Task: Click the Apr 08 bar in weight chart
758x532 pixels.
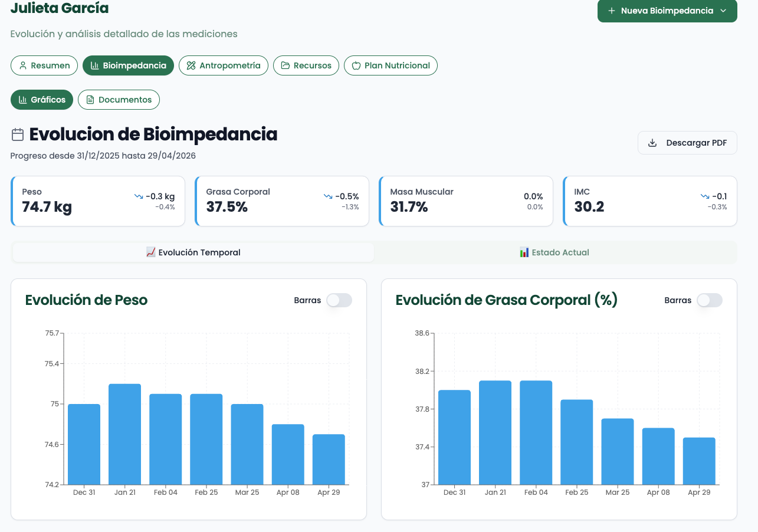Action: click(288, 454)
